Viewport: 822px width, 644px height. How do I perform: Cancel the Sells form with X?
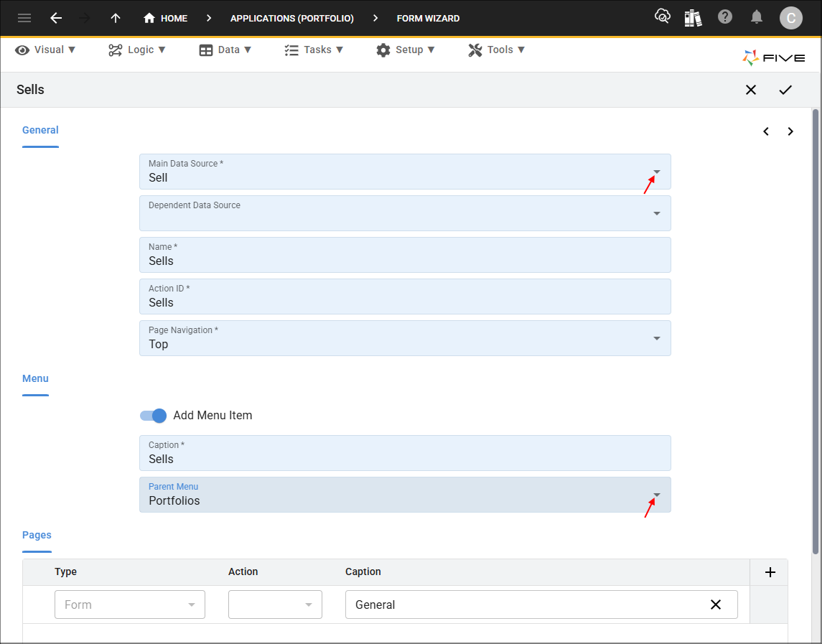(751, 90)
